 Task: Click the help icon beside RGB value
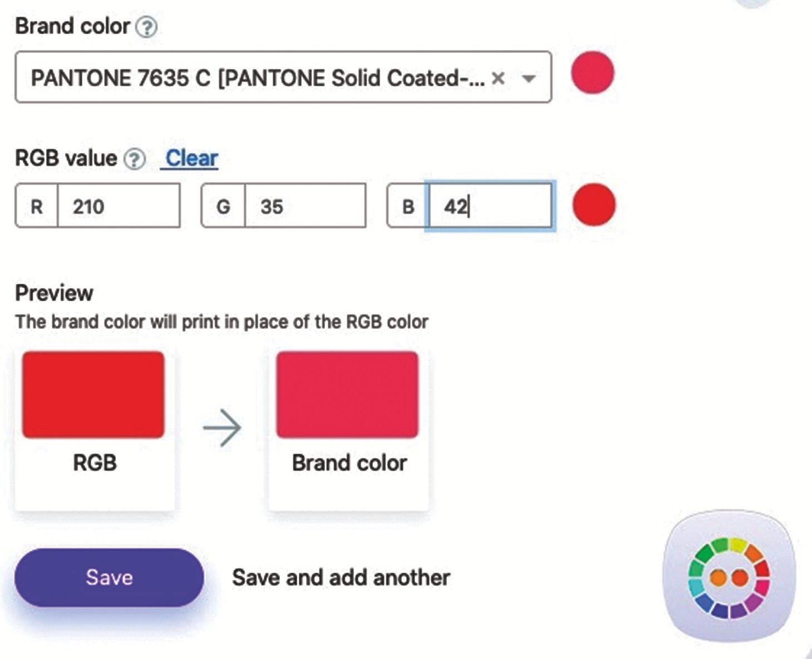pos(134,159)
